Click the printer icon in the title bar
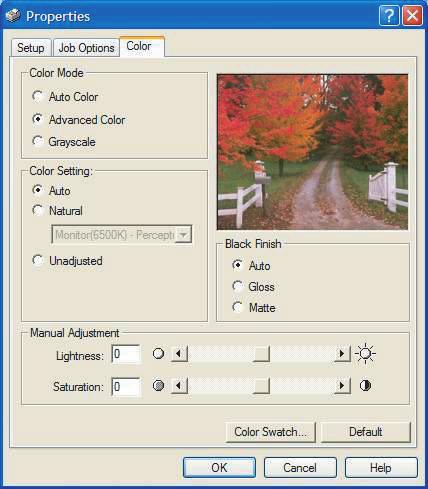The image size is (428, 489). point(13,16)
